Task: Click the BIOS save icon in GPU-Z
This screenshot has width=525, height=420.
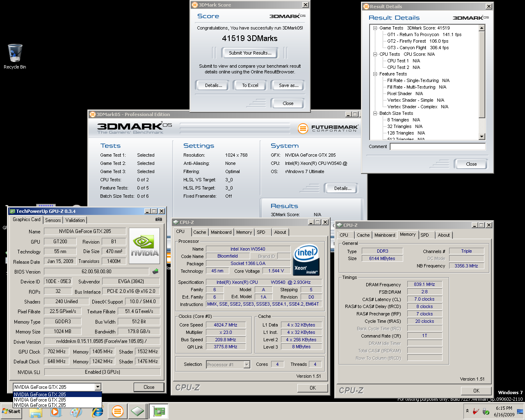Action: (155, 271)
